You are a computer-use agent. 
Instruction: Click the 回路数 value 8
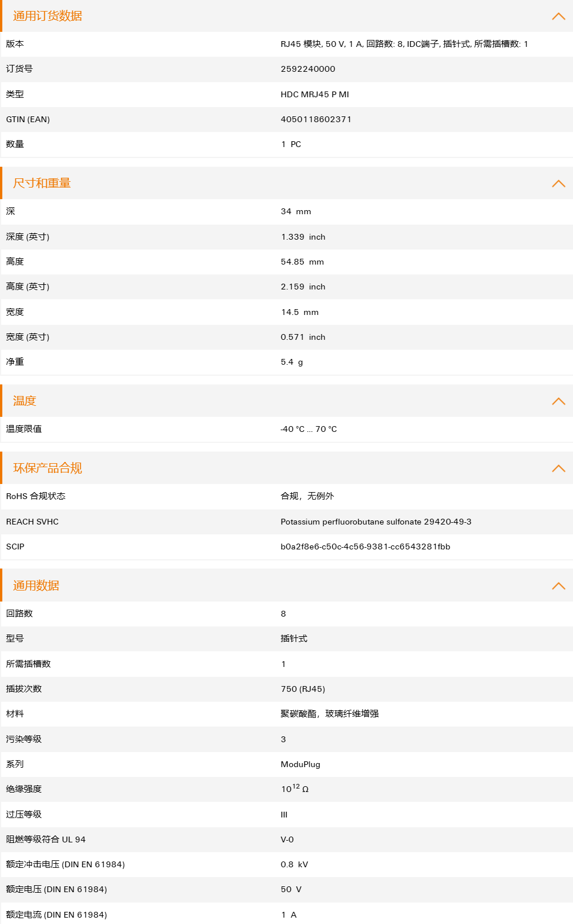tap(283, 614)
